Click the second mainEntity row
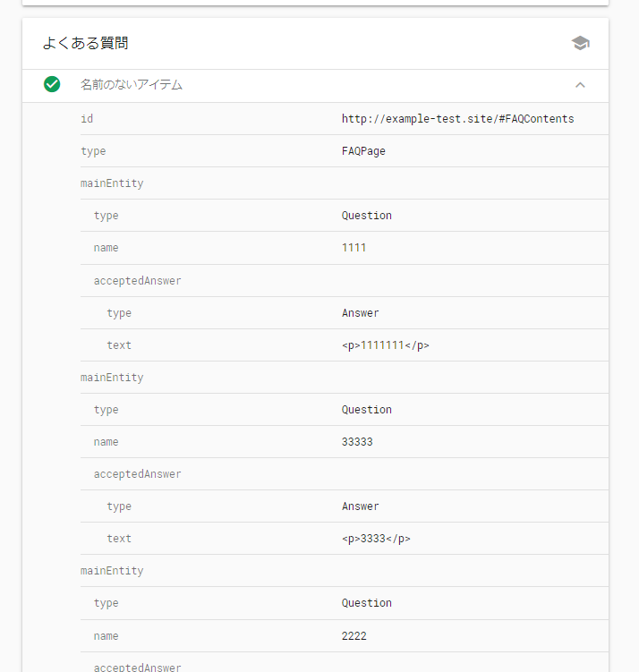 point(345,378)
